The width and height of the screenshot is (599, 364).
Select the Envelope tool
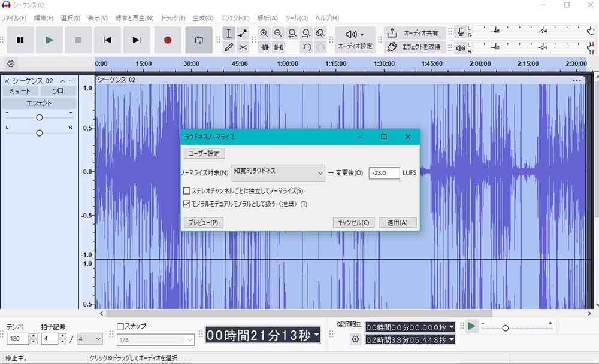[x=243, y=33]
